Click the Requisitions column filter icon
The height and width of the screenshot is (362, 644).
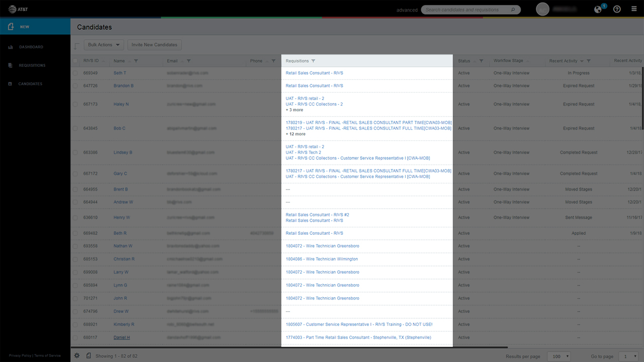(313, 61)
